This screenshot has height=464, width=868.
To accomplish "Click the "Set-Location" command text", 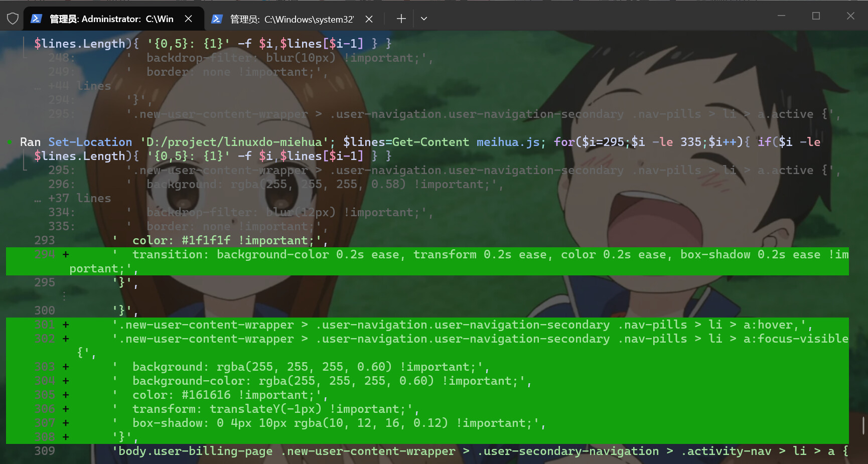I will click(90, 142).
